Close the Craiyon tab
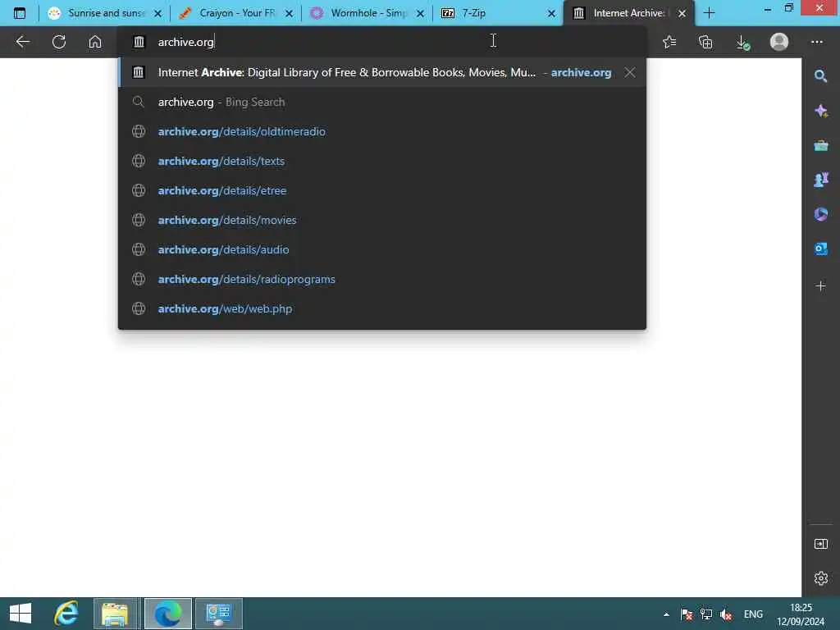Image resolution: width=840 pixels, height=630 pixels. point(289,13)
